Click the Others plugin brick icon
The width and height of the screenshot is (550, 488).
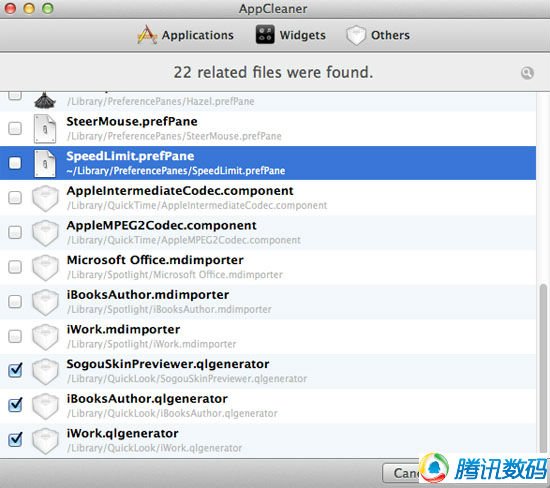click(x=356, y=35)
